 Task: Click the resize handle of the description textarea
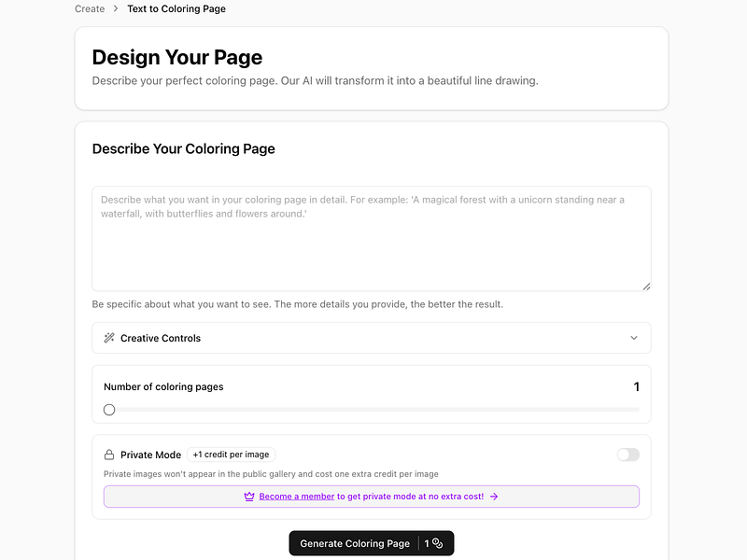(646, 287)
